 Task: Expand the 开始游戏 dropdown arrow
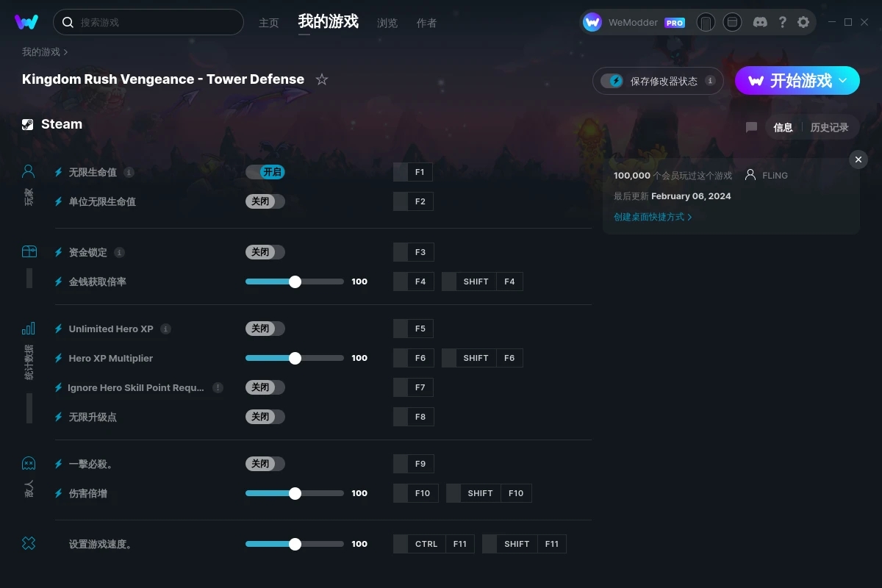[x=843, y=80]
